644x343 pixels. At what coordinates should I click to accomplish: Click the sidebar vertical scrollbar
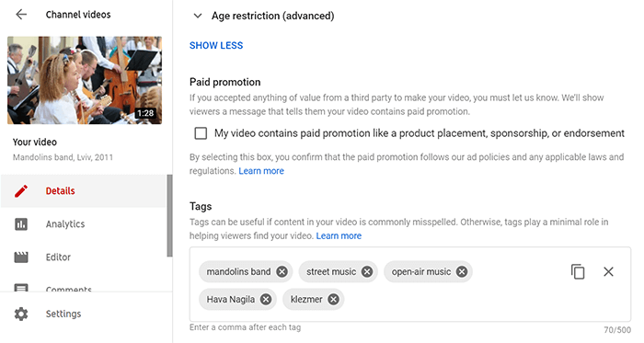click(x=169, y=216)
